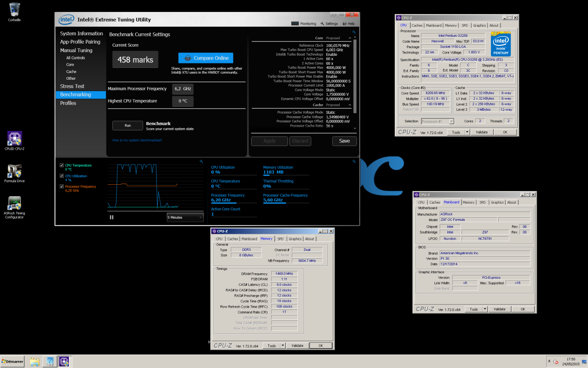Click Validate in CPU-Z Mainboard window
588x368 pixels.
click(499, 309)
